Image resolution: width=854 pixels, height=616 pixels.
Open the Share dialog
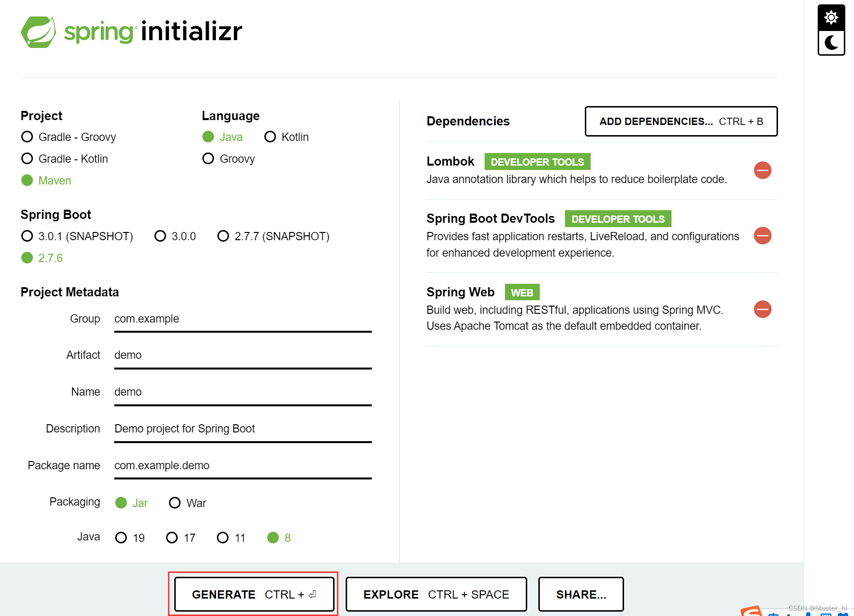(x=581, y=594)
